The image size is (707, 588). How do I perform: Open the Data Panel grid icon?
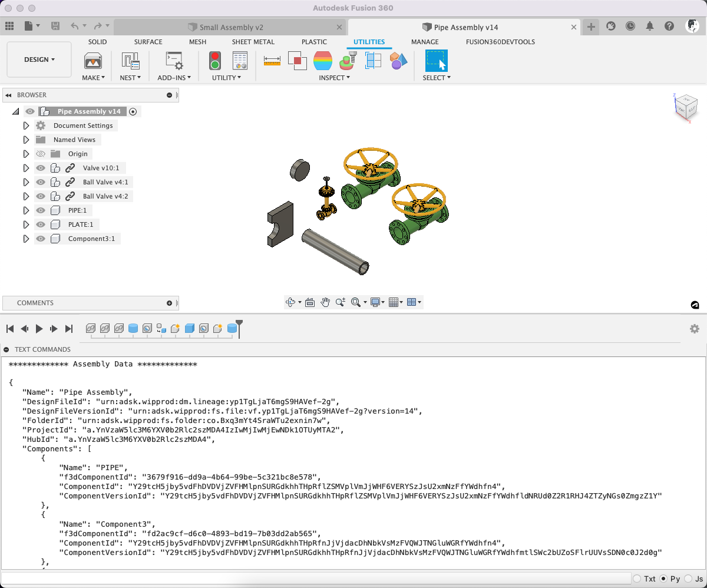(9, 26)
